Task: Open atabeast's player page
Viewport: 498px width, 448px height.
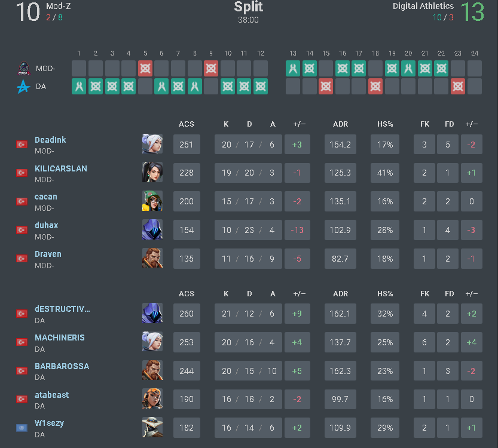Action: [x=51, y=395]
